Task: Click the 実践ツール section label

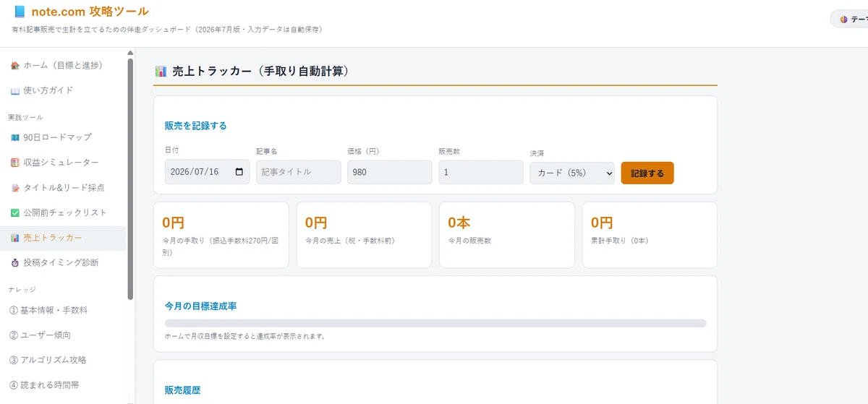Action: (26, 117)
